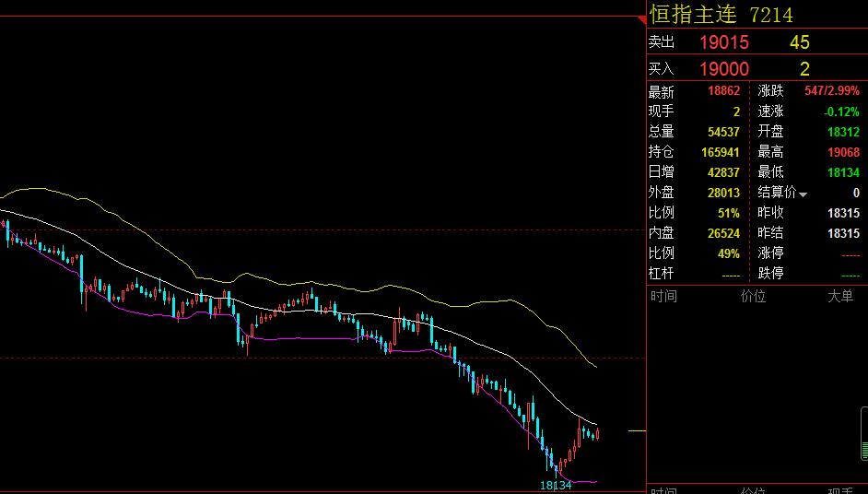Click the 最高 value 19068
Viewport: 868px width, 494px height.
(844, 152)
